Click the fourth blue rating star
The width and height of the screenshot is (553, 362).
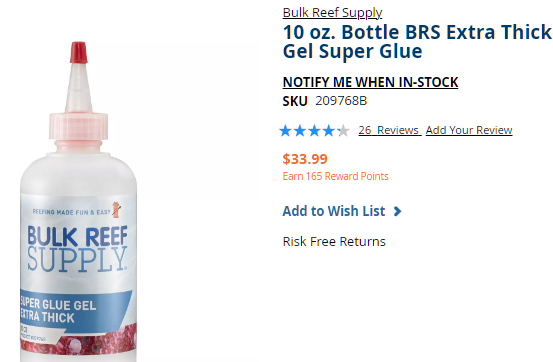[328, 131]
